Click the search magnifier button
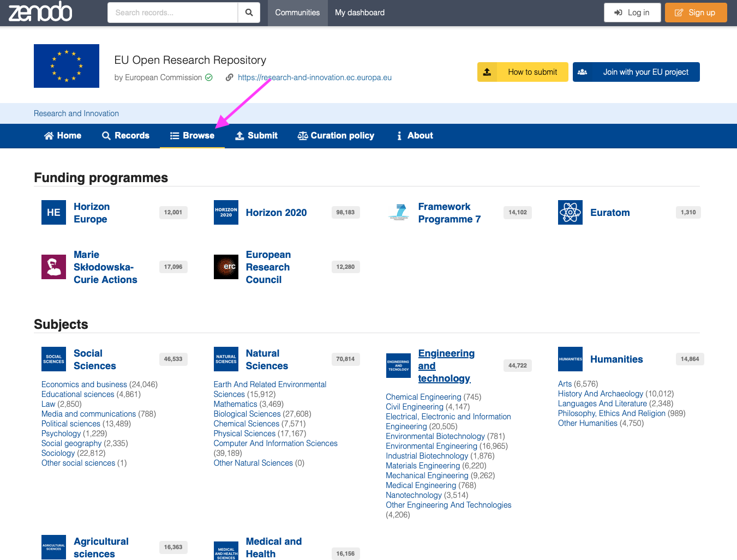 click(x=249, y=13)
